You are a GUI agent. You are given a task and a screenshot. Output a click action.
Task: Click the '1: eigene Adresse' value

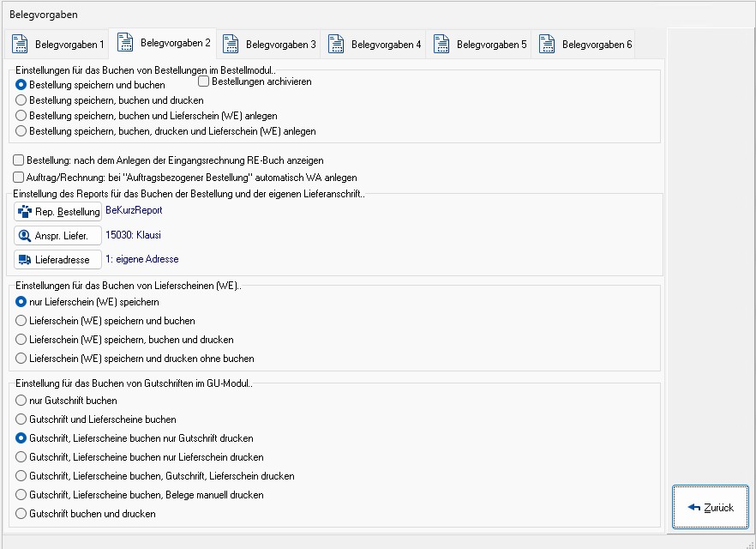[x=141, y=259]
